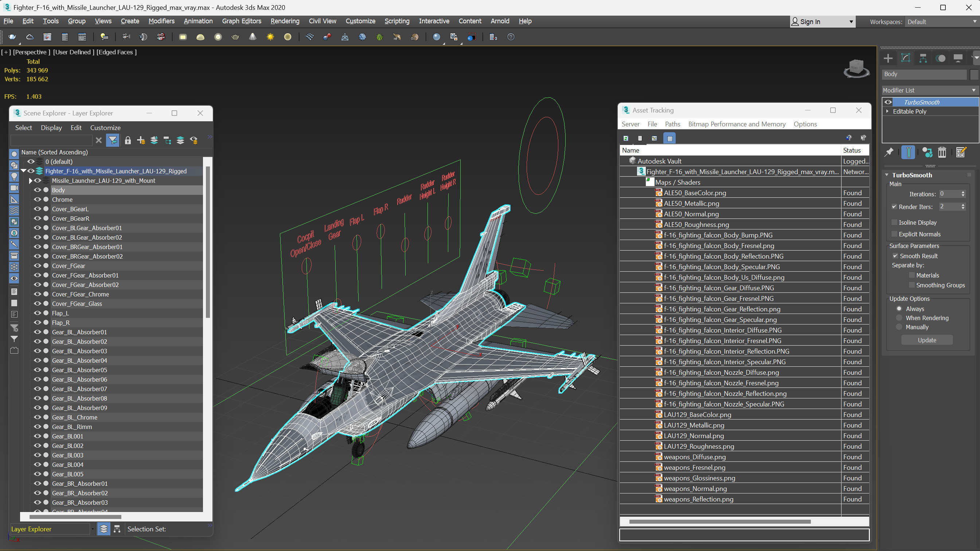Click the Scene Explorer search field

[x=52, y=140]
